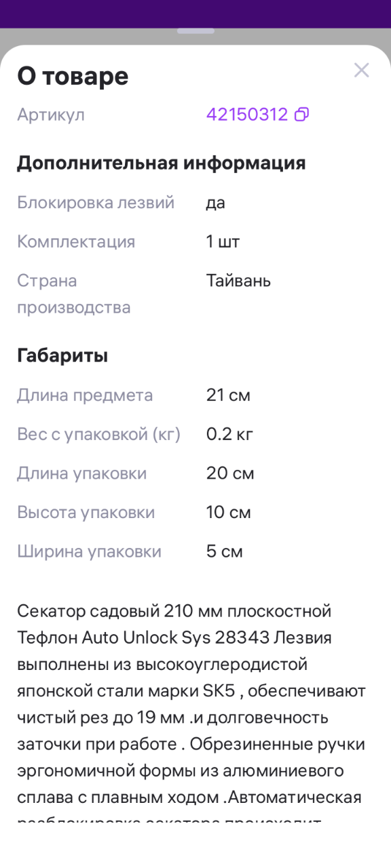Select the Ширина упаковки value 5 см
Image resolution: width=391 pixels, height=868 pixels.
pos(225,551)
